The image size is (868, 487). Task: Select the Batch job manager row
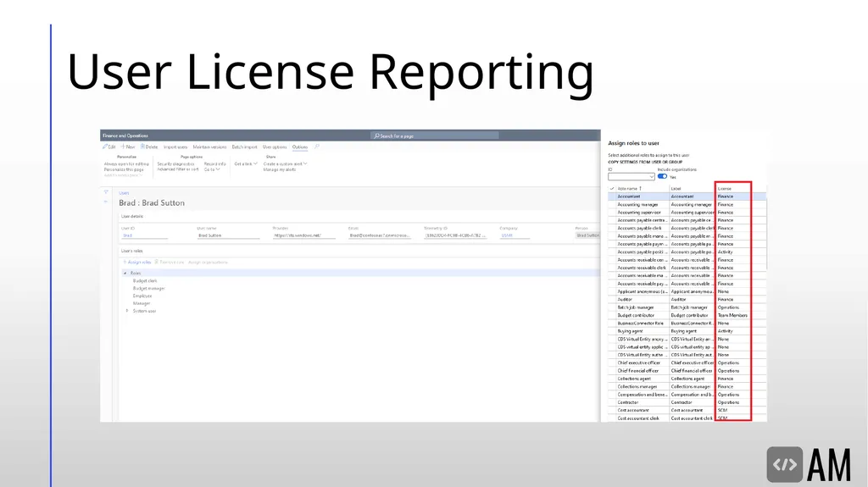687,307
